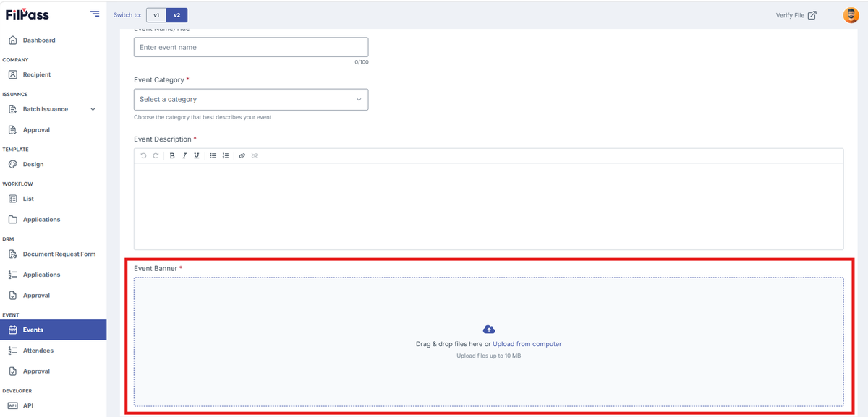
Task: Click the cloud upload icon
Action: 489,330
